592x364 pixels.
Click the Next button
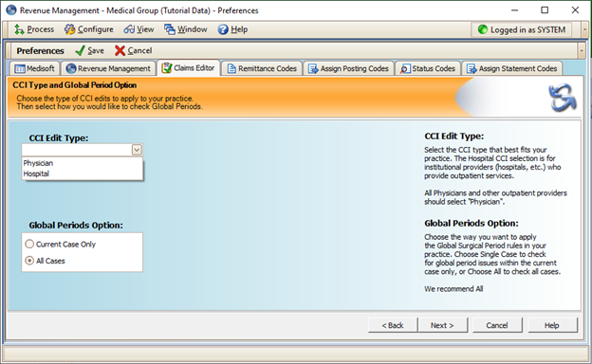coord(442,325)
